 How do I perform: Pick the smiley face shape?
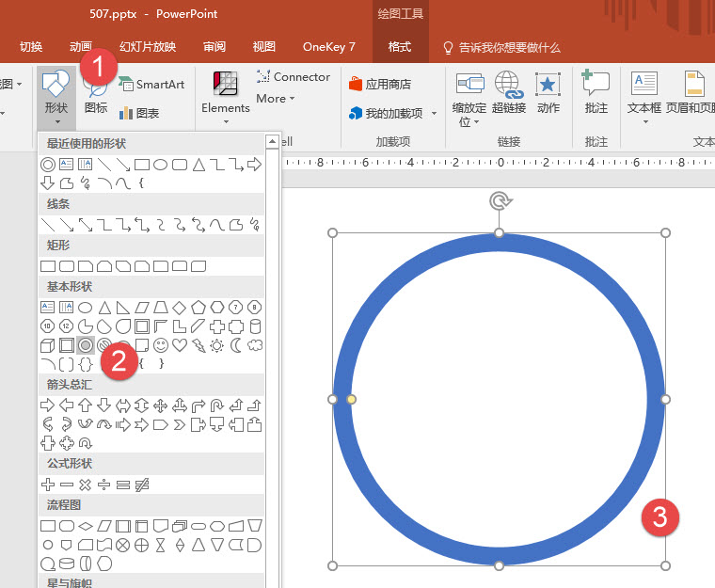coord(161,345)
